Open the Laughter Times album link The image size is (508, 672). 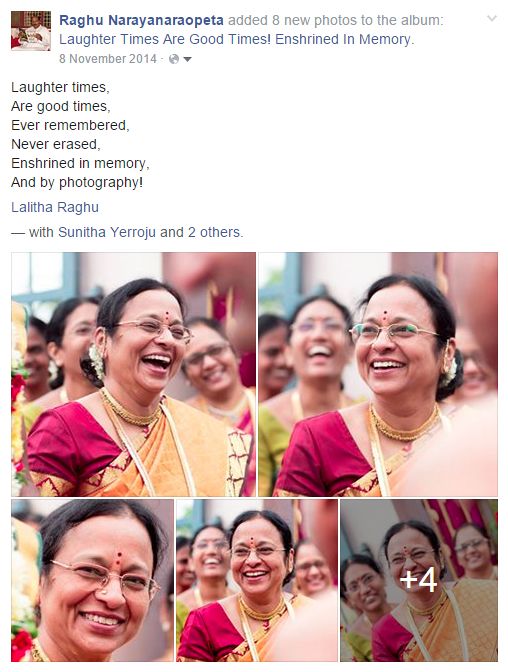[x=235, y=39]
